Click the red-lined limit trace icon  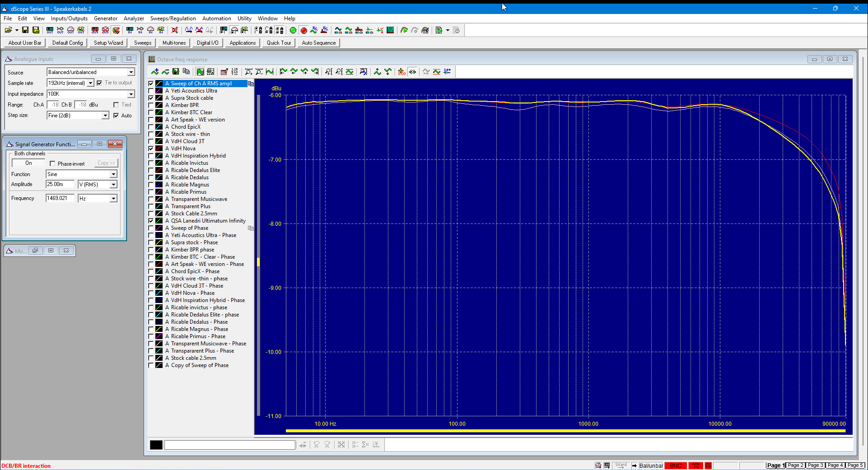click(x=437, y=72)
